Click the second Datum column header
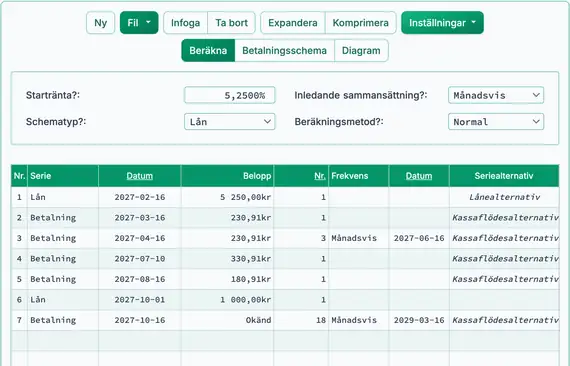Screen dimensions: 570x366 tap(419, 176)
